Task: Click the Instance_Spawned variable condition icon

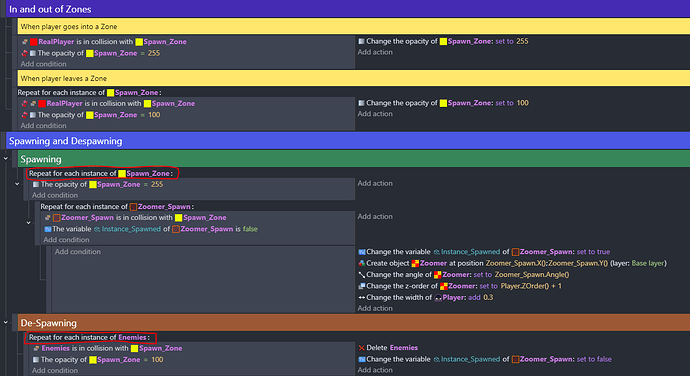Action: (x=48, y=229)
